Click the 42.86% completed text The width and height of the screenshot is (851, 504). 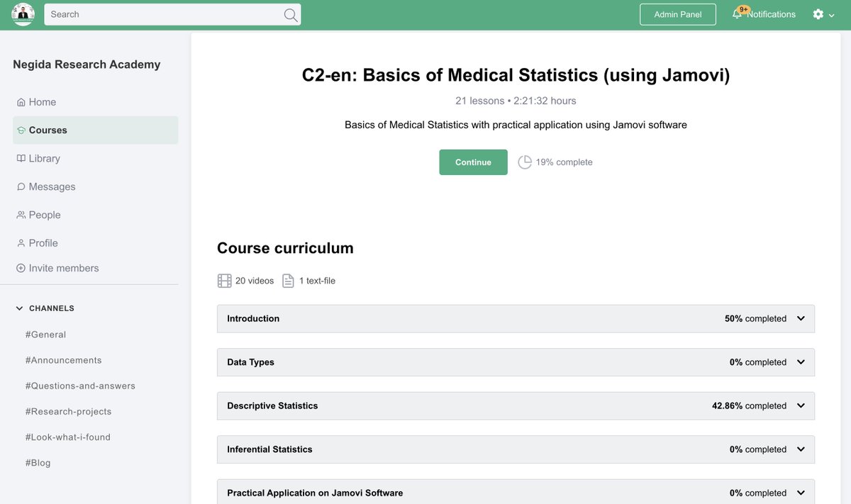click(x=749, y=405)
